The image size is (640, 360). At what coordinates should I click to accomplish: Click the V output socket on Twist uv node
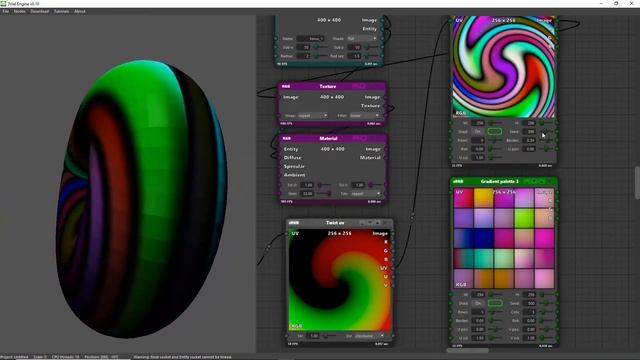click(393, 285)
